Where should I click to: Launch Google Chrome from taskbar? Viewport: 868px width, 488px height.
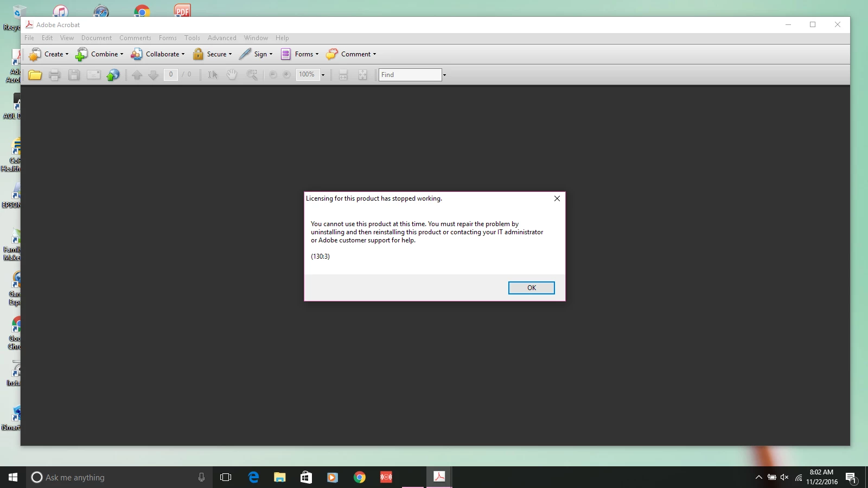(x=359, y=477)
